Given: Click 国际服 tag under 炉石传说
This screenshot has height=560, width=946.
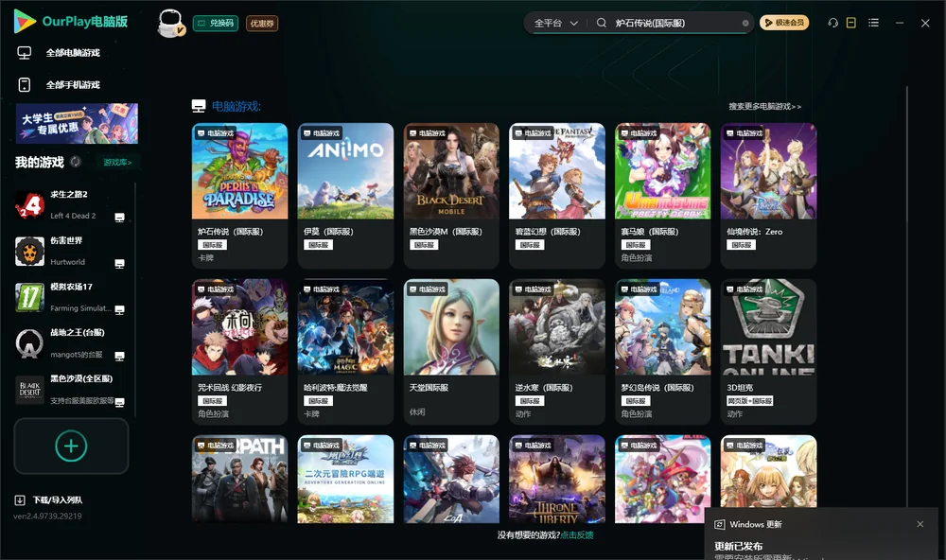Looking at the screenshot, I should (212, 244).
